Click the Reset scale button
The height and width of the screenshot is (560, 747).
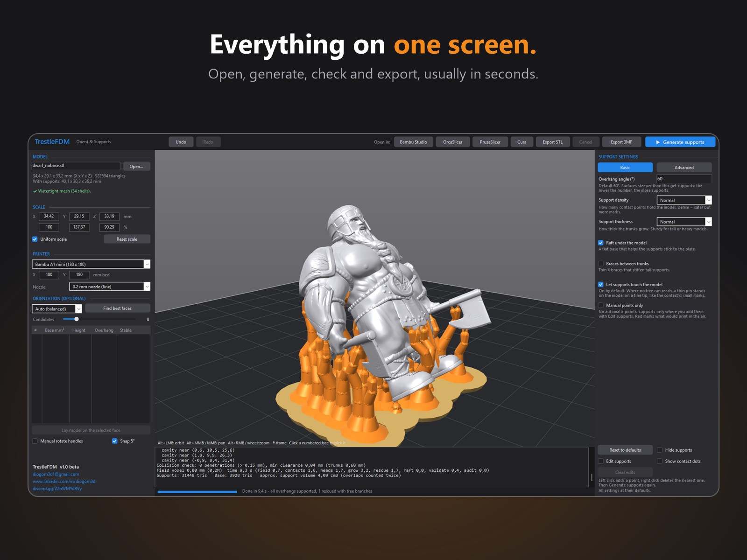coord(127,239)
